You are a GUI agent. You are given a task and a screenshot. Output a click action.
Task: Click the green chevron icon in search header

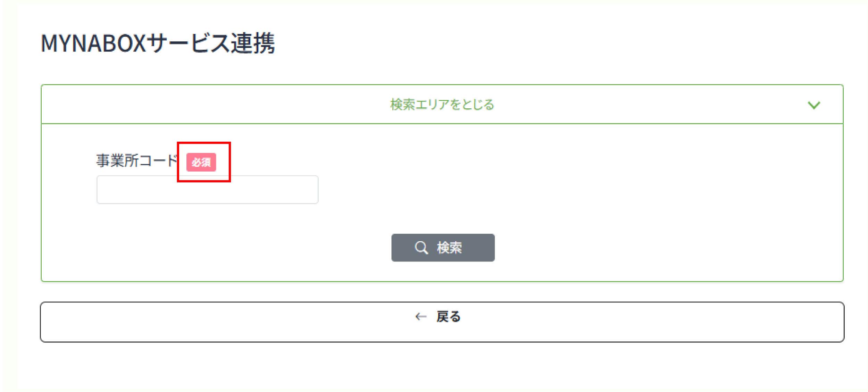[x=813, y=105]
